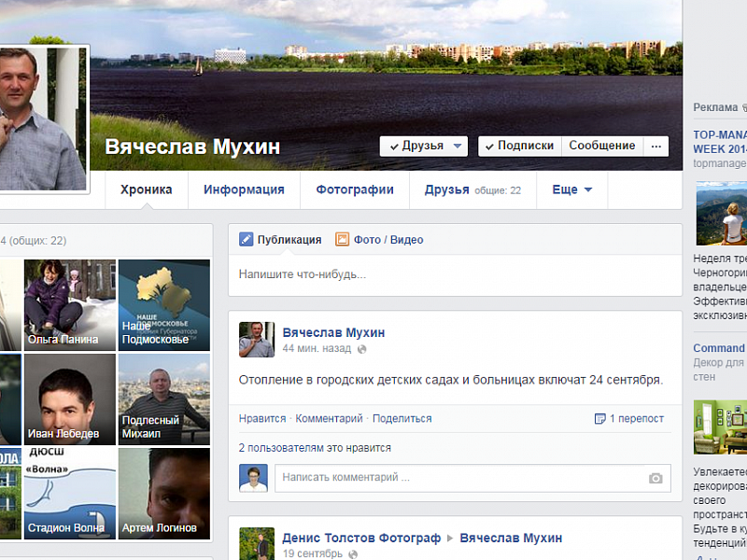Screen dimensions: 747x560
Task: Click Денис Толстов post avatar thumbnail
Action: (x=257, y=543)
